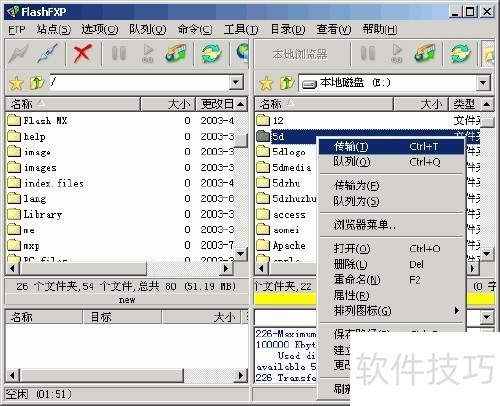Select the 5dlogo folder icon
500x406 pixels.
[x=263, y=151]
